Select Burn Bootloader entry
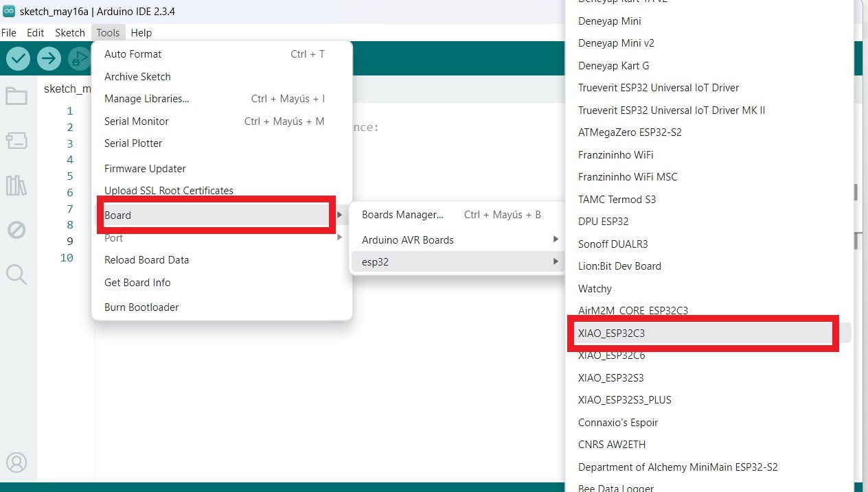The image size is (868, 492). [x=222, y=307]
